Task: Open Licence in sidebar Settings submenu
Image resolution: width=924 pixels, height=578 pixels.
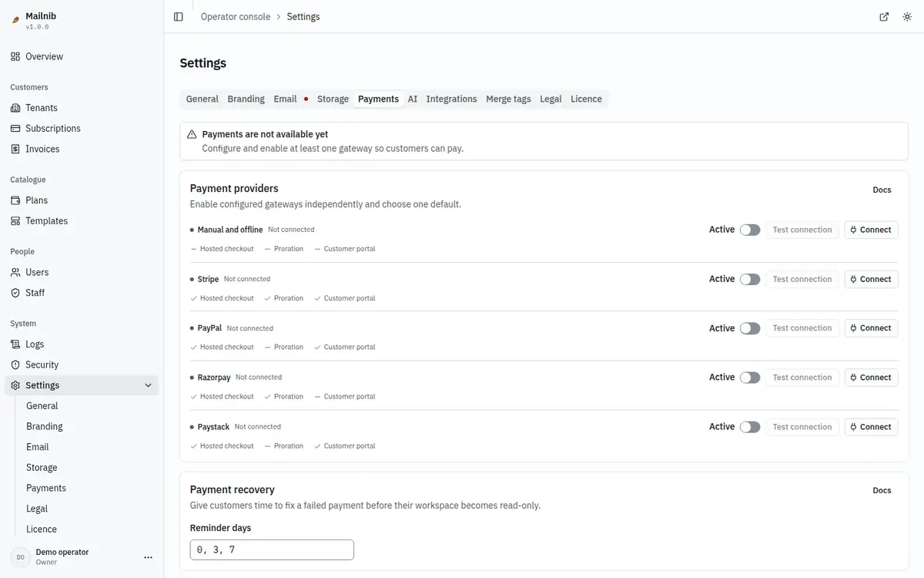Action: [x=42, y=529]
